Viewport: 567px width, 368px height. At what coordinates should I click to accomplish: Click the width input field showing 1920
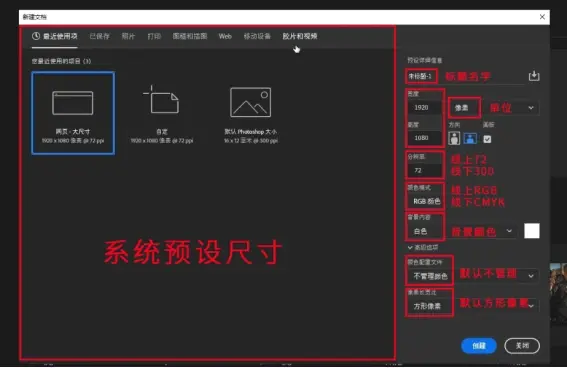click(x=425, y=107)
